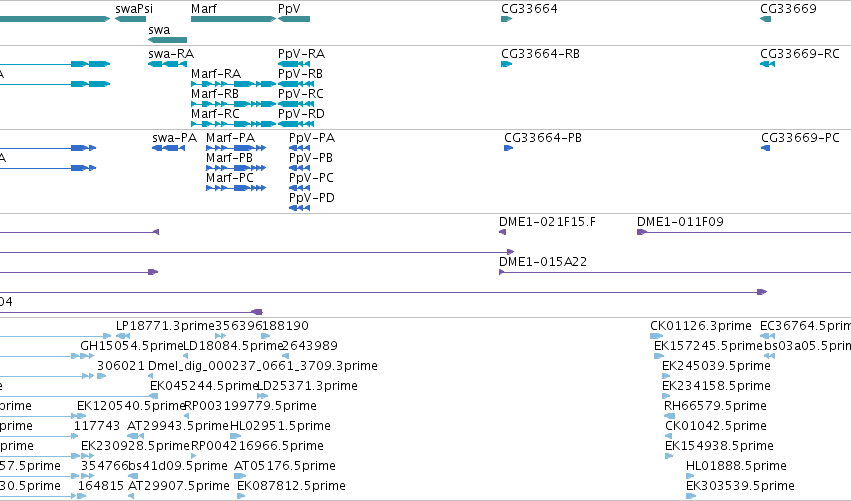Image resolution: width=851 pixels, height=501 pixels.
Task: Click EST EK154938.5prime
Action: click(x=719, y=446)
